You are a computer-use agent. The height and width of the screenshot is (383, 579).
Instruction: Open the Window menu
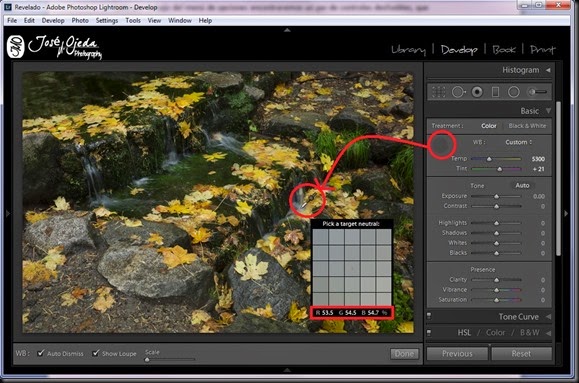pos(180,20)
